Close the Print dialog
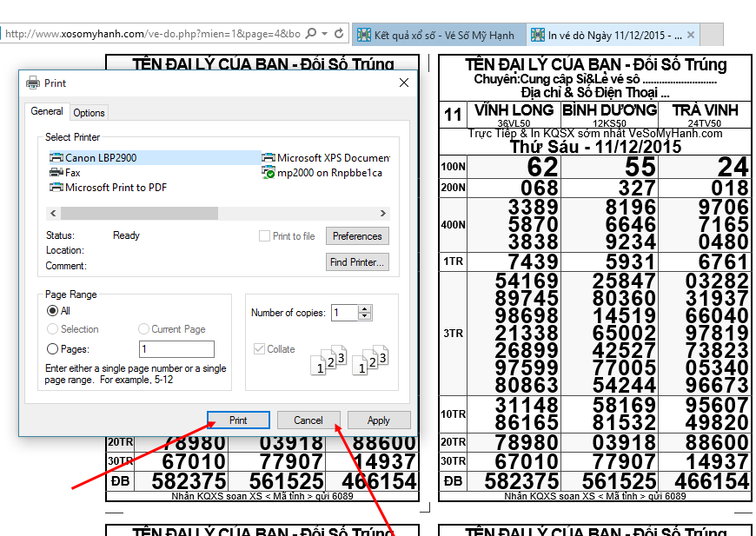The height and width of the screenshot is (536, 756). 404,83
